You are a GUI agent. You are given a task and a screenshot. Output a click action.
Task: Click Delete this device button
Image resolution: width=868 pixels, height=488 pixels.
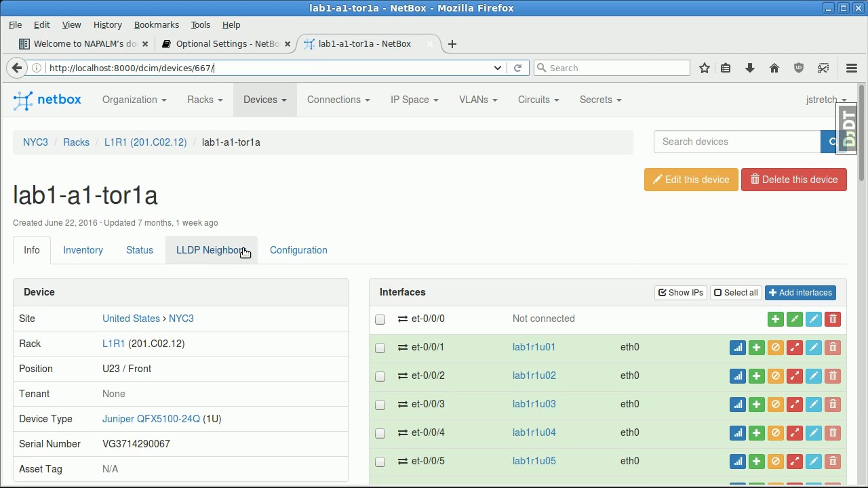tap(794, 180)
